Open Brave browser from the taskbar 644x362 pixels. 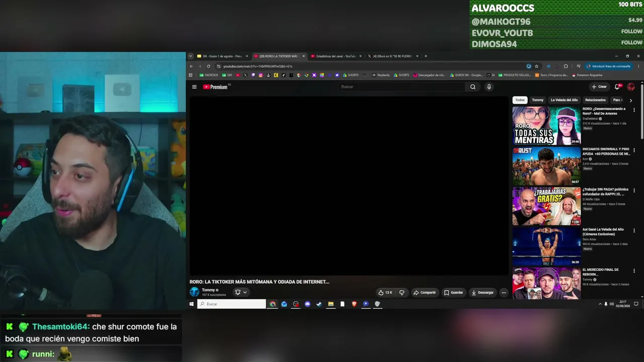pyautogui.click(x=354, y=304)
